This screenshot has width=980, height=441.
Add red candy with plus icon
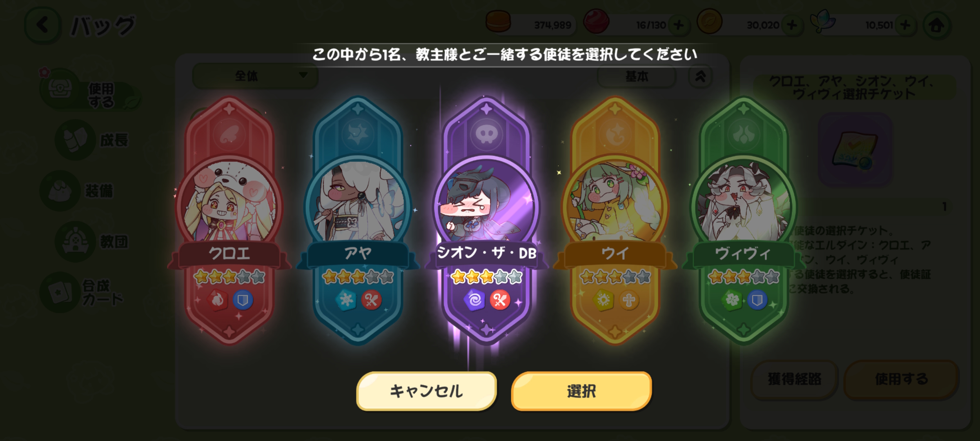(x=679, y=25)
